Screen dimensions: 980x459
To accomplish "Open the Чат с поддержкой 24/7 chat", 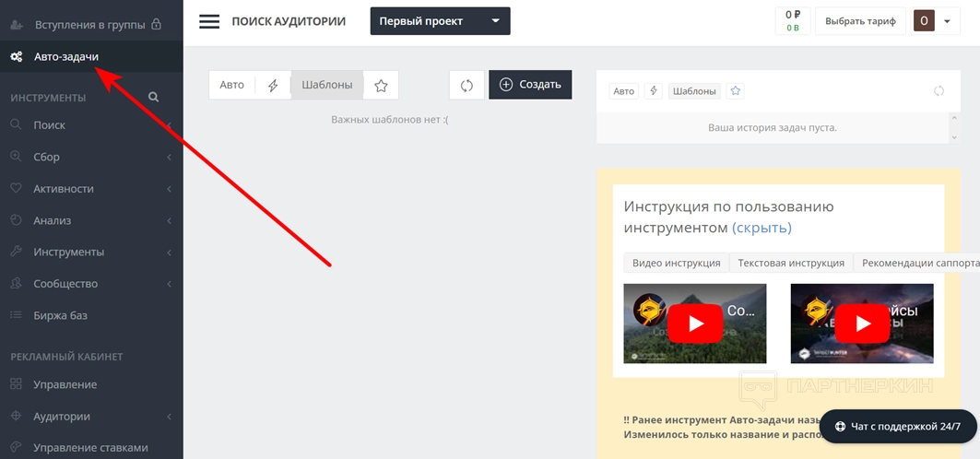I will [x=898, y=426].
